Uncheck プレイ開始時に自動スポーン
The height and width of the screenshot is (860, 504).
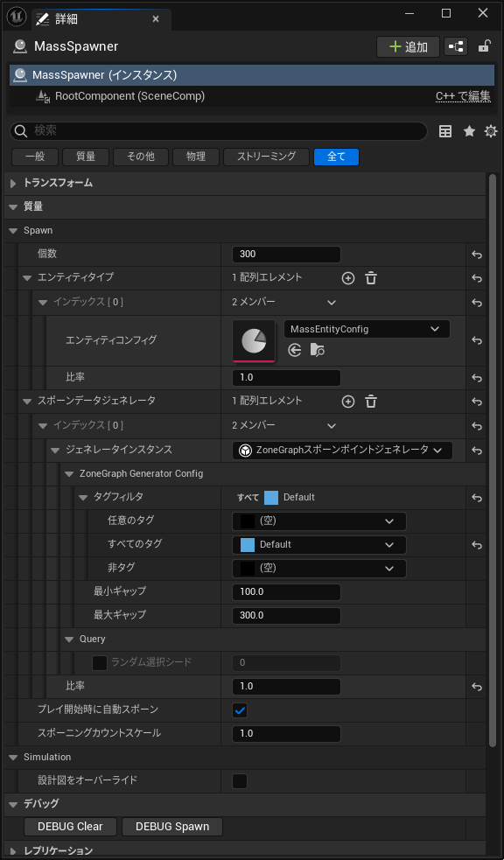240,710
